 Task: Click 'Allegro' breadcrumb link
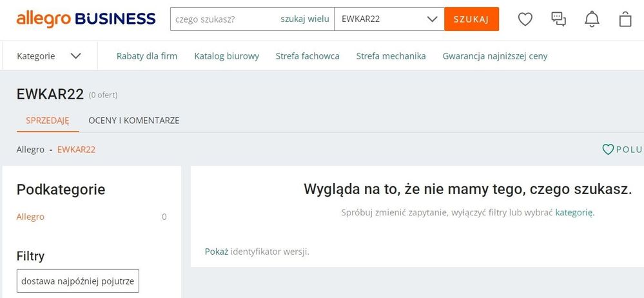pyautogui.click(x=30, y=150)
